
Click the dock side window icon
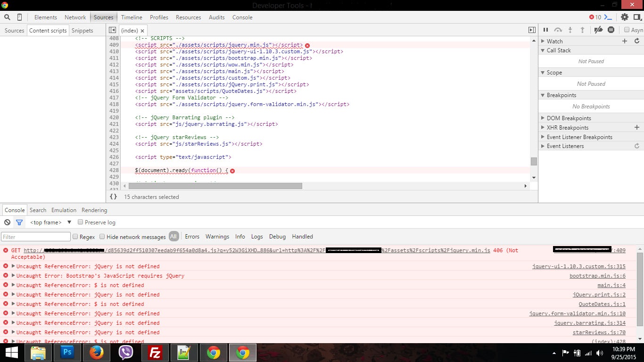pos(637,17)
